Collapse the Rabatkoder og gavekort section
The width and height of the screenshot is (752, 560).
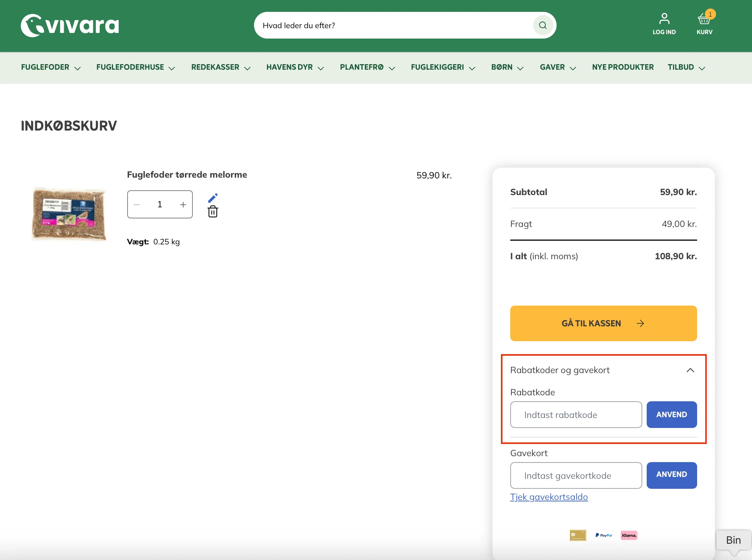point(690,370)
